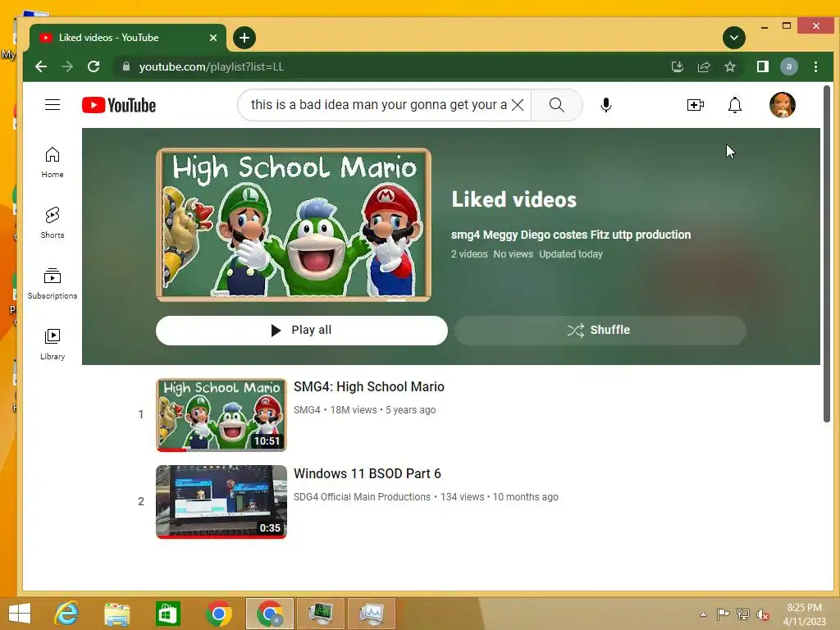Click the page vertical scrollbar
This screenshot has height=630, width=840.
827,254
